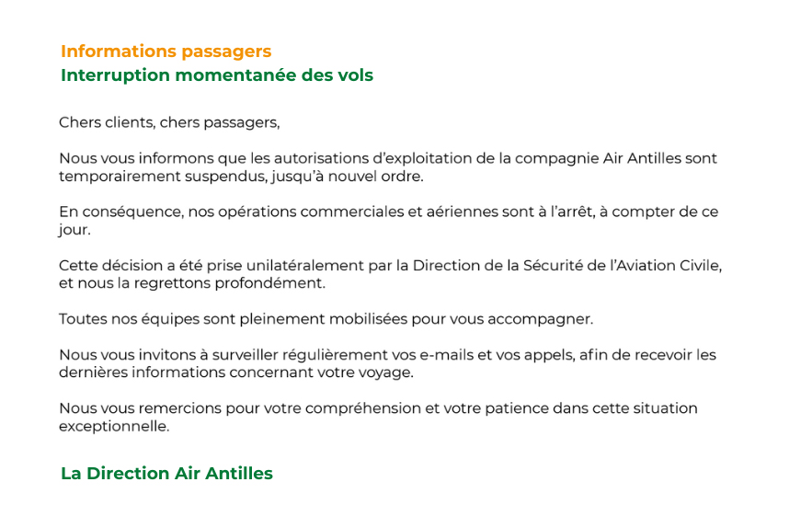Click the phrase "temporairement suspendus"
Screen dimensions: 812x505
pos(154,176)
